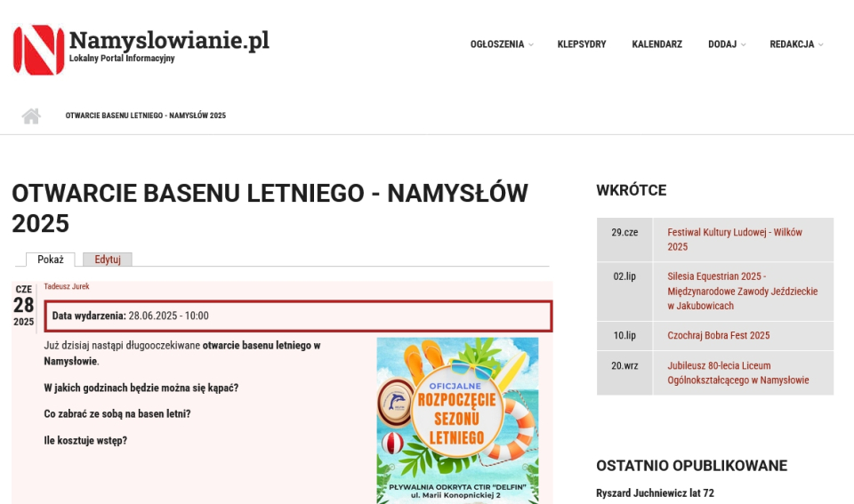The height and width of the screenshot is (504, 854).
Task: Select the Pokaż tab
Action: 51,260
